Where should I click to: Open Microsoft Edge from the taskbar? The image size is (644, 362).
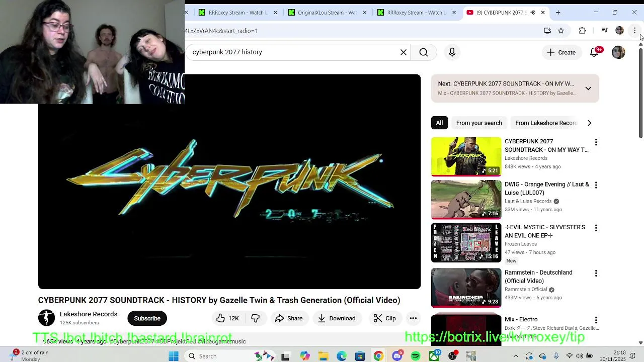pyautogui.click(x=342, y=356)
